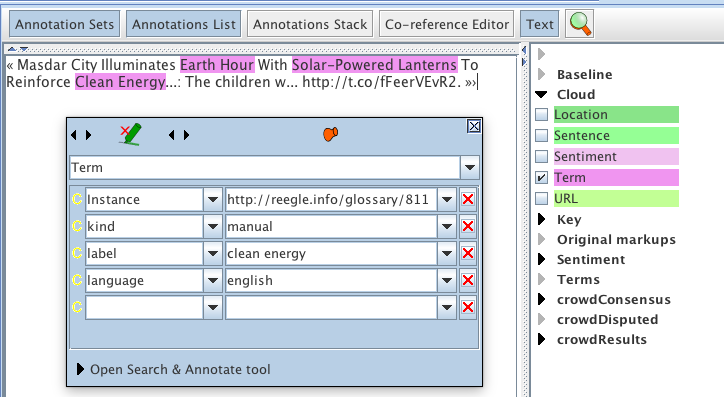The height and width of the screenshot is (397, 724).
Task: Enable the URL annotation checkbox
Action: (541, 198)
